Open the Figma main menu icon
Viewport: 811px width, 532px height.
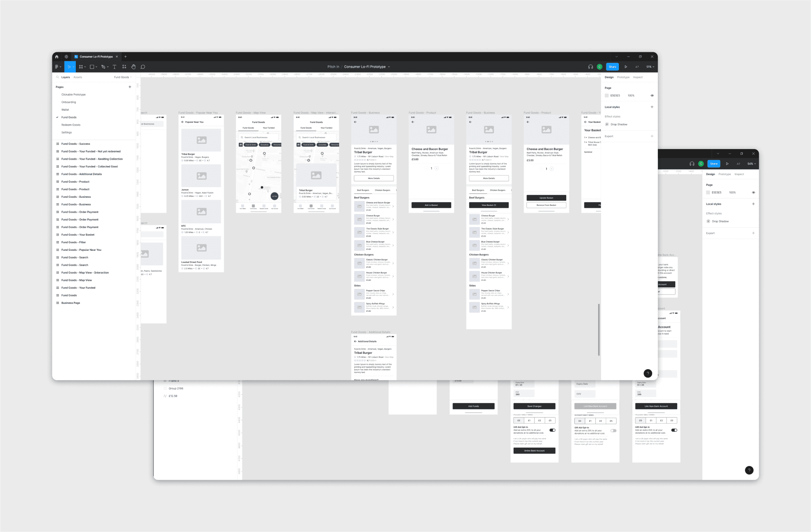57,67
